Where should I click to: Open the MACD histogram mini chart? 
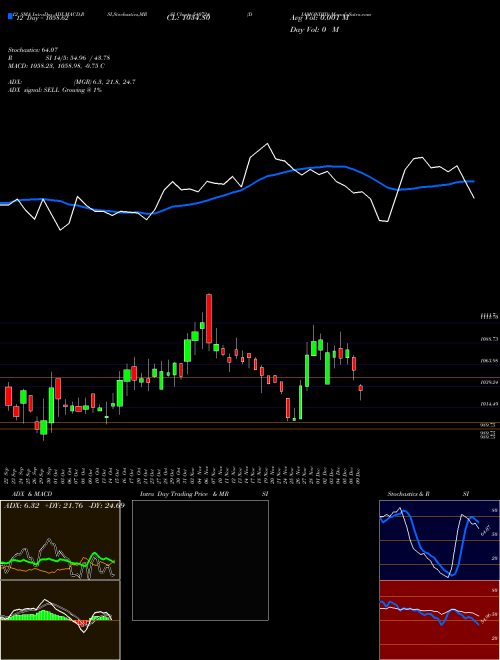click(60, 620)
